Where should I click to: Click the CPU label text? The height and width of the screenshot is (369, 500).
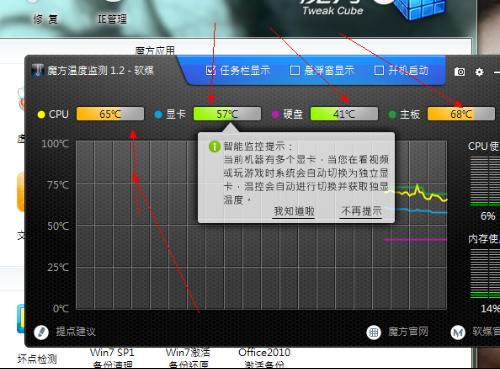coord(59,114)
